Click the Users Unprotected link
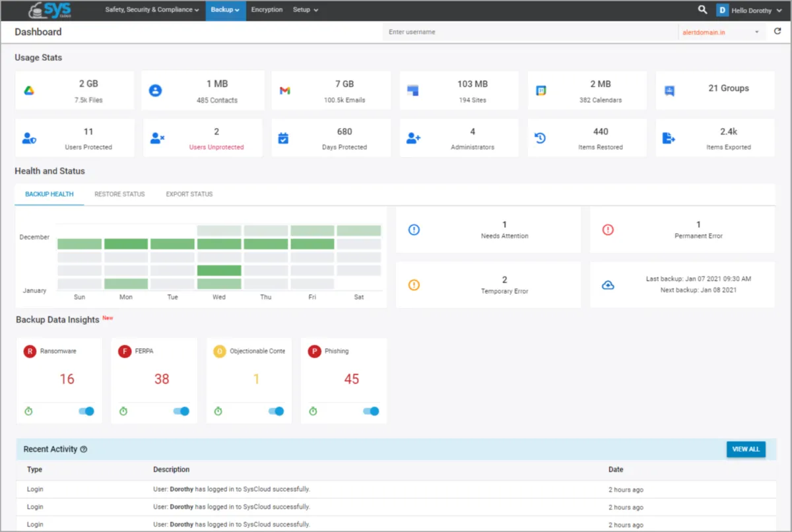The width and height of the screenshot is (792, 532). [x=216, y=147]
